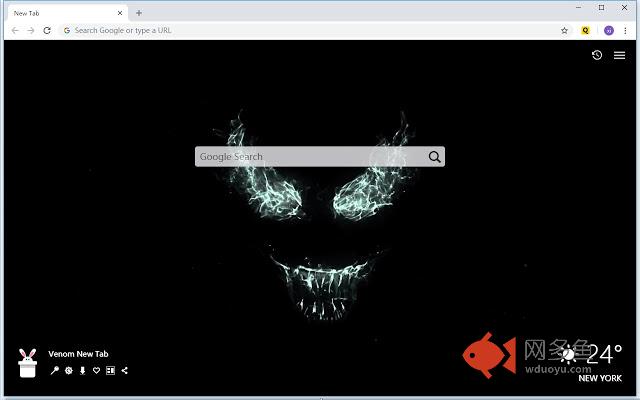Open the purple profile avatar
This screenshot has height=400, width=640.
(609, 31)
